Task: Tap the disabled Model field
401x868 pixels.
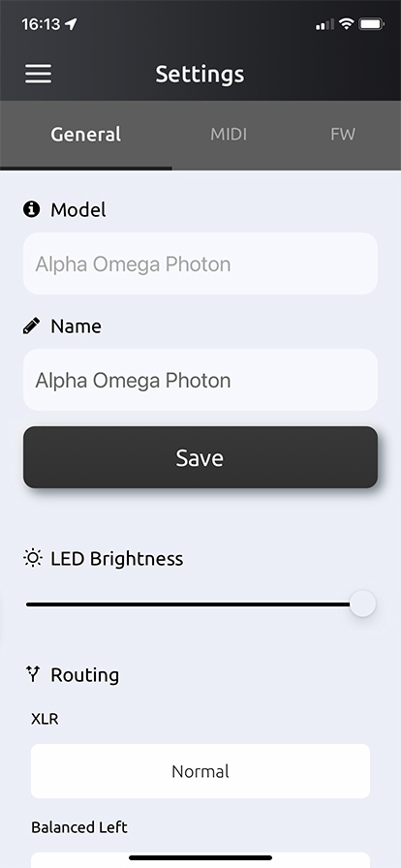Action: [x=200, y=263]
